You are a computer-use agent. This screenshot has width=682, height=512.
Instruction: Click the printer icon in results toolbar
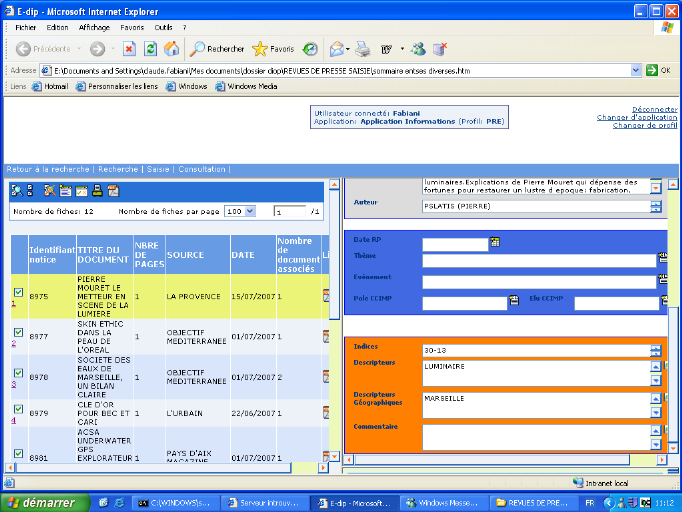97,190
